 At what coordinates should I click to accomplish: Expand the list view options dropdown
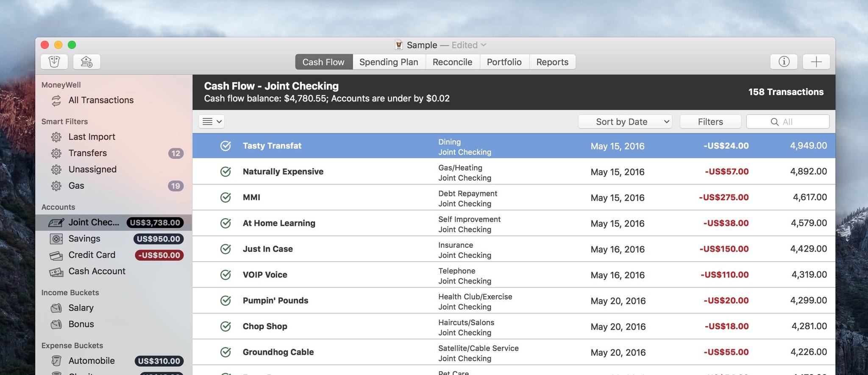(x=211, y=122)
